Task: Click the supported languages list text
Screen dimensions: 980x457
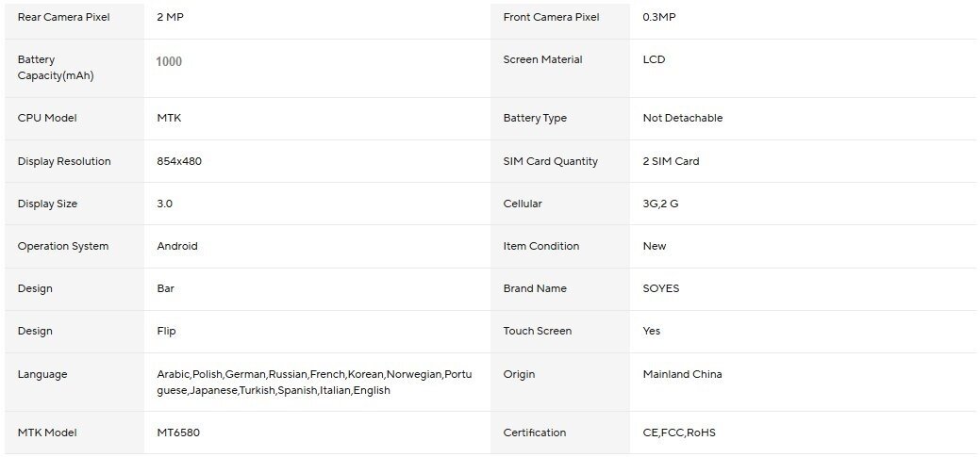Action: click(x=314, y=382)
